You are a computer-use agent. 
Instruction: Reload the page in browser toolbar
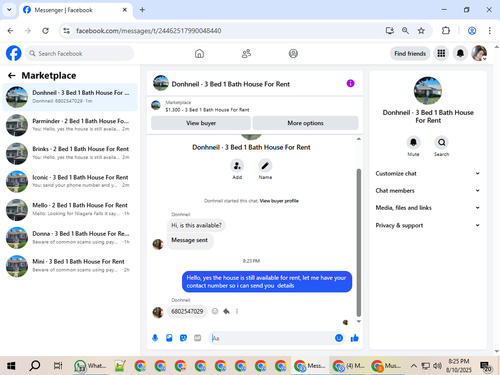click(x=45, y=31)
